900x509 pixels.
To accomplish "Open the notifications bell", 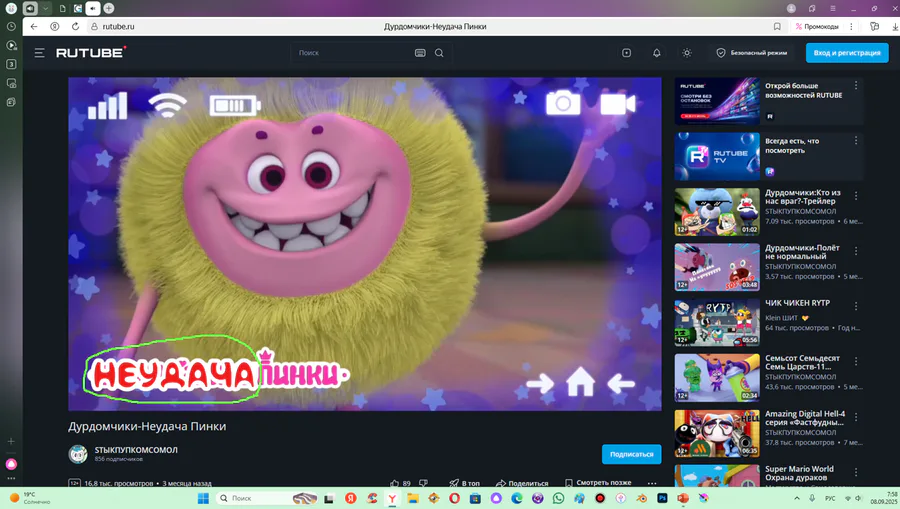I will [x=657, y=53].
